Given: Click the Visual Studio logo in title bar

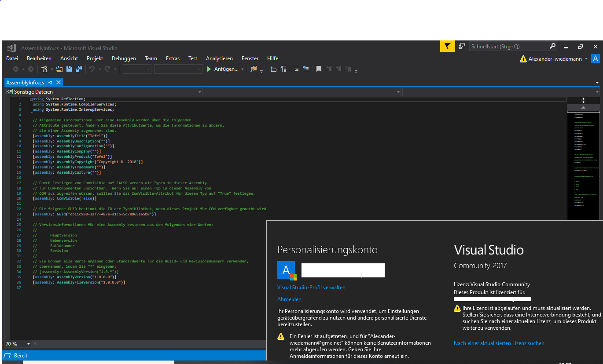Looking at the screenshot, I should pos(12,48).
